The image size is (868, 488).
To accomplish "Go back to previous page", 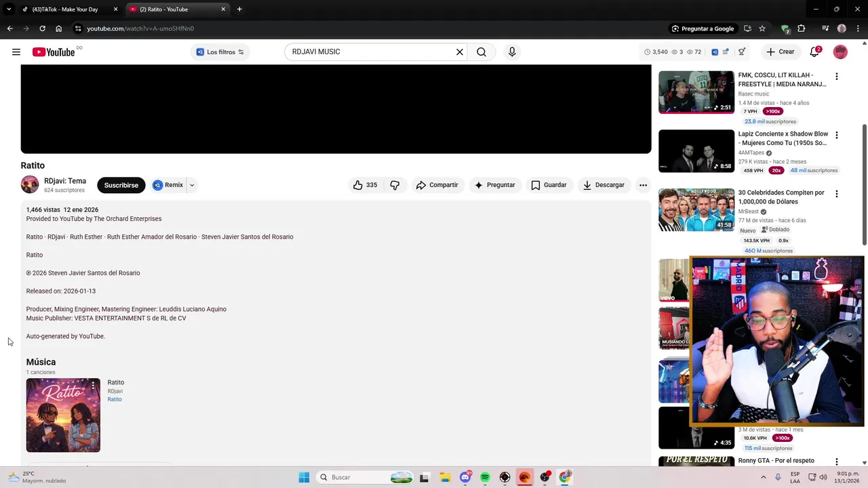I will click(9, 28).
